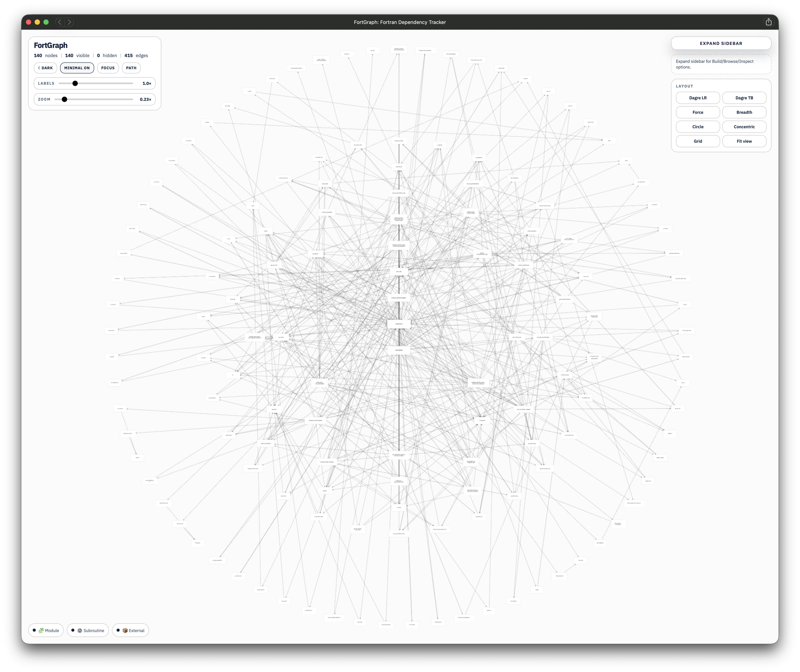Toggle Subroutine nodes in legend
800x672 pixels.
point(88,631)
